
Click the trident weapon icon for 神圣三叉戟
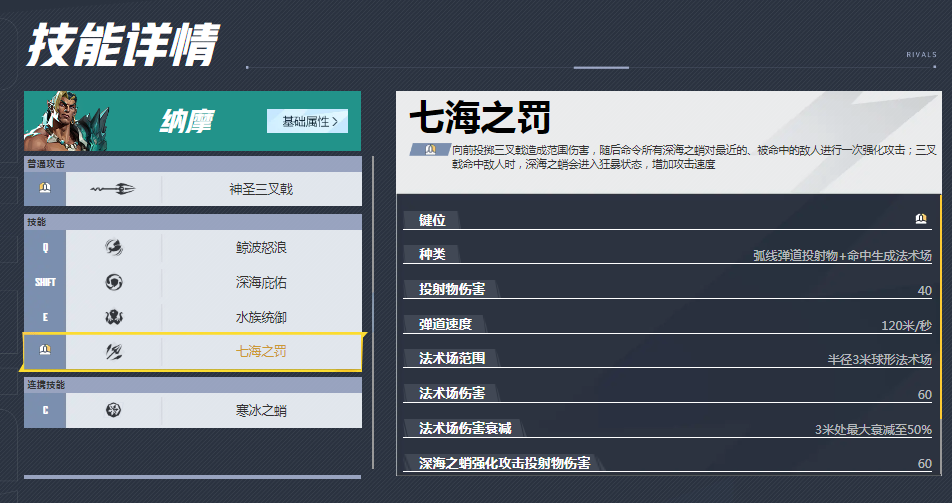[112, 188]
